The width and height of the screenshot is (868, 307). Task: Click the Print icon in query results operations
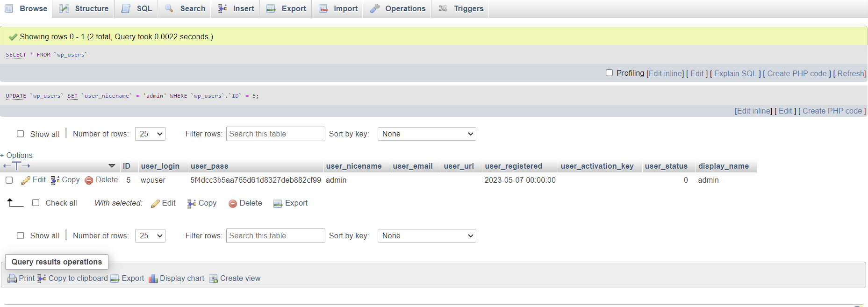tap(12, 278)
